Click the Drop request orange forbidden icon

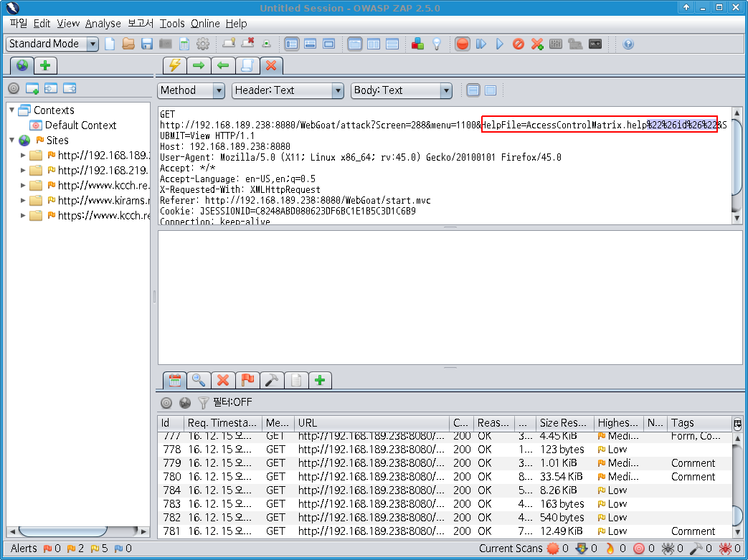pos(519,44)
